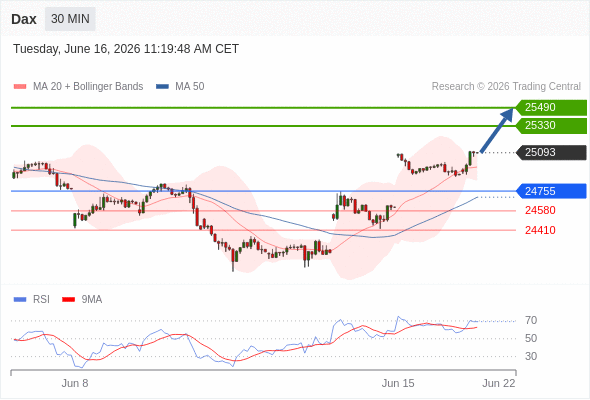Click the Research © 2026 Trading Central credit
This screenshot has height=400, width=590.
coord(506,87)
